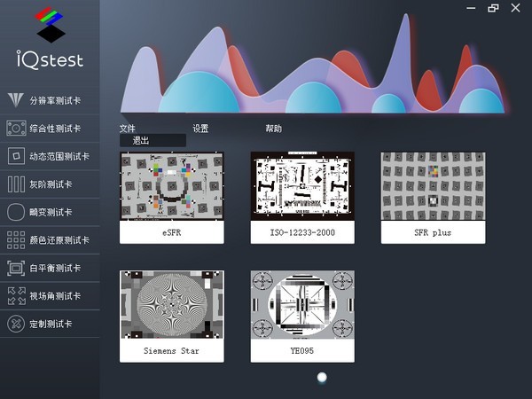Click the 定制测试卡 tools circle icon
The width and height of the screenshot is (532, 399).
[16, 324]
